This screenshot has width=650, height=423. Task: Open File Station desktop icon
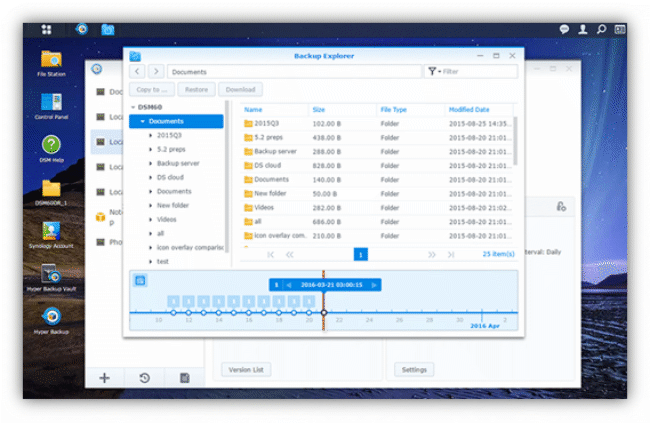(51, 63)
